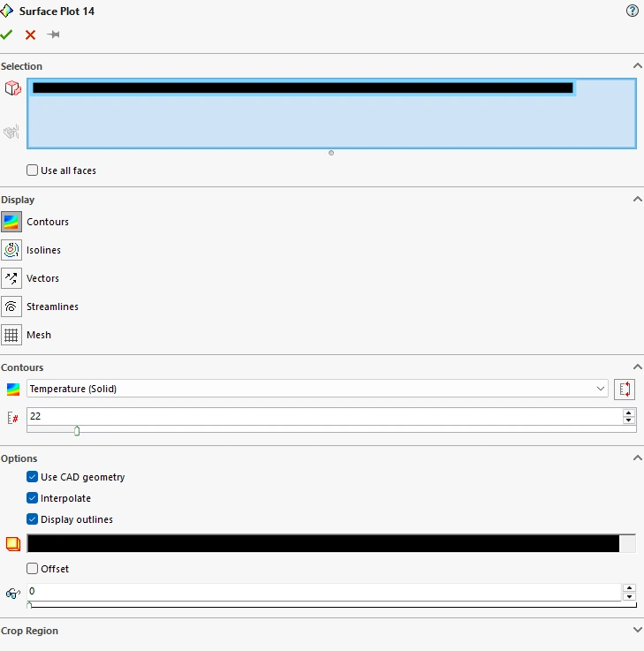Screen dimensions: 644x651
Task: Click the transparency value field showing 0
Action: point(324,592)
